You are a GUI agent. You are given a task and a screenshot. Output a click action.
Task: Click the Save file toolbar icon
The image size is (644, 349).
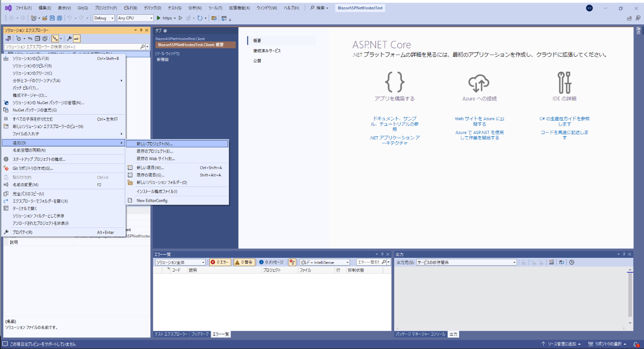point(52,18)
